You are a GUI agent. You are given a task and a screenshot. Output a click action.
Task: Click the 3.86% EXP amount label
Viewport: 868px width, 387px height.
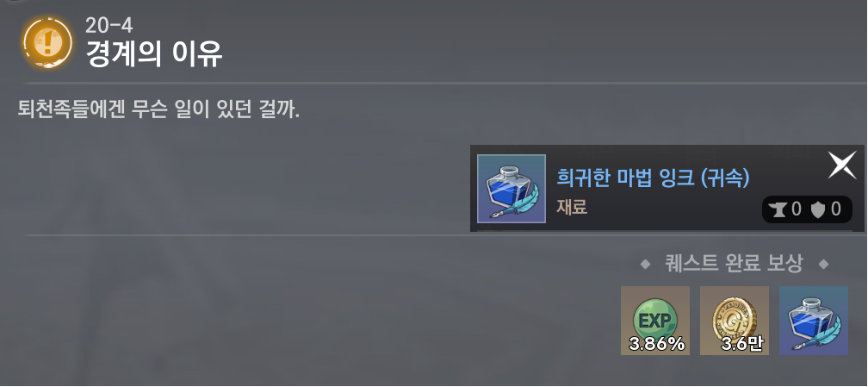coord(656,344)
